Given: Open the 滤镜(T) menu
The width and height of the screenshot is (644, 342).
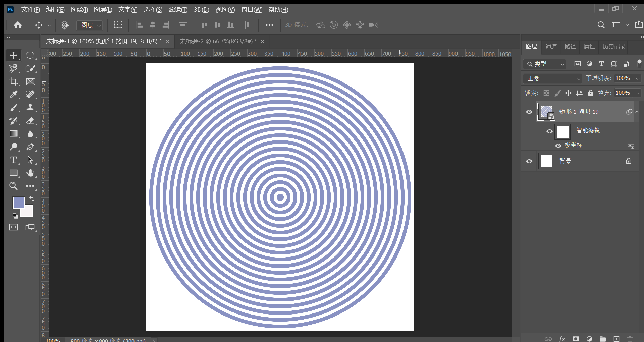Looking at the screenshot, I should click(178, 10).
